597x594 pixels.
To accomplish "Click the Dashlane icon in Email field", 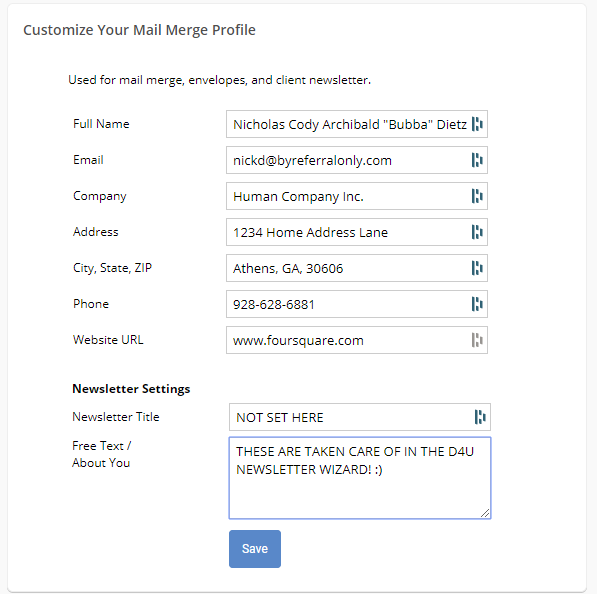I will click(477, 160).
